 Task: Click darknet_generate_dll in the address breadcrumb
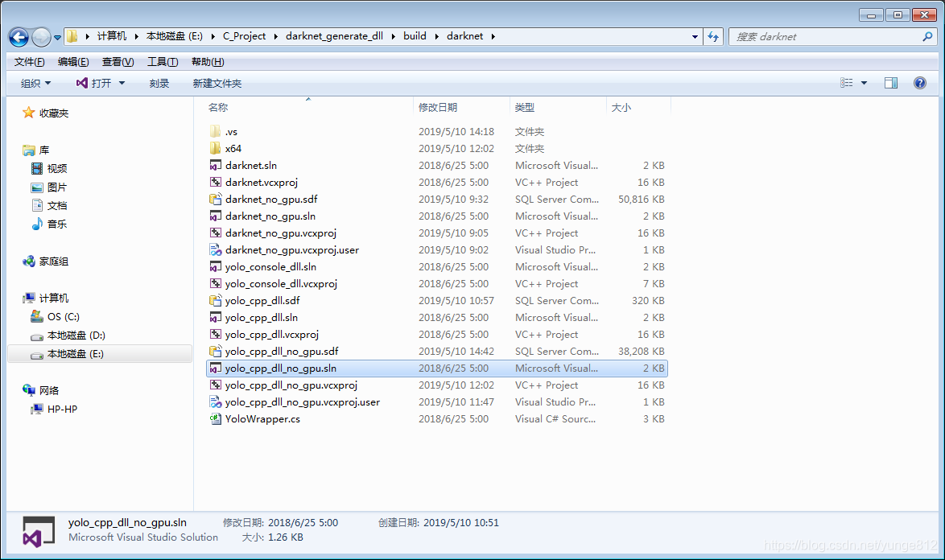(335, 36)
